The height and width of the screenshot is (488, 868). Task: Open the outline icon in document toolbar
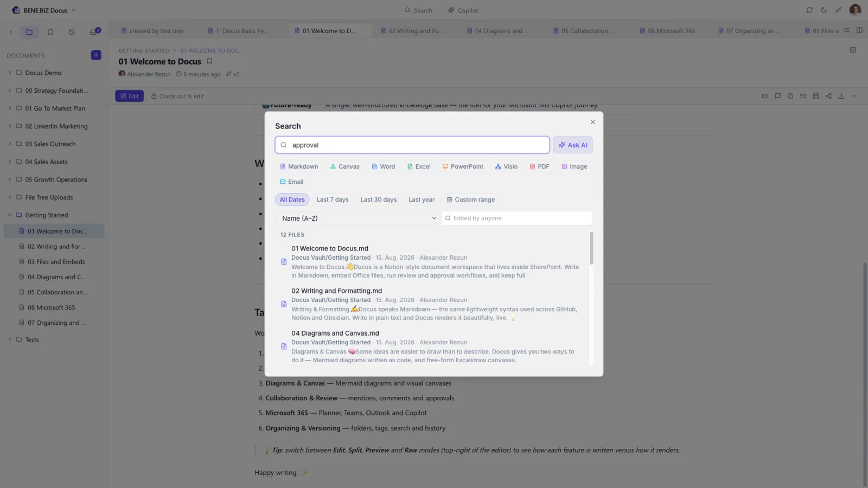(x=765, y=96)
